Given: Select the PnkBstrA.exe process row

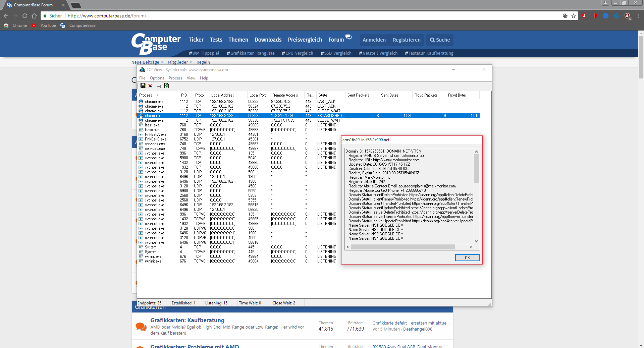Looking at the screenshot, I should tap(309, 134).
